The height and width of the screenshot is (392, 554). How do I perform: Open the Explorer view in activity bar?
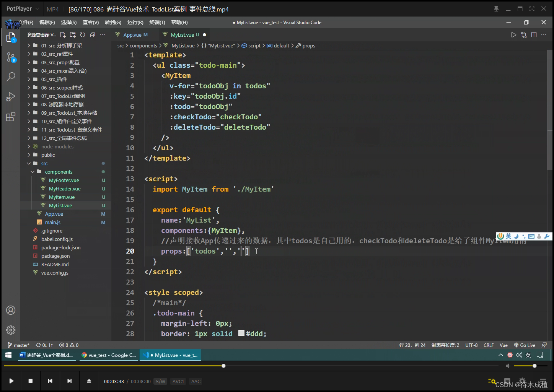(11, 37)
